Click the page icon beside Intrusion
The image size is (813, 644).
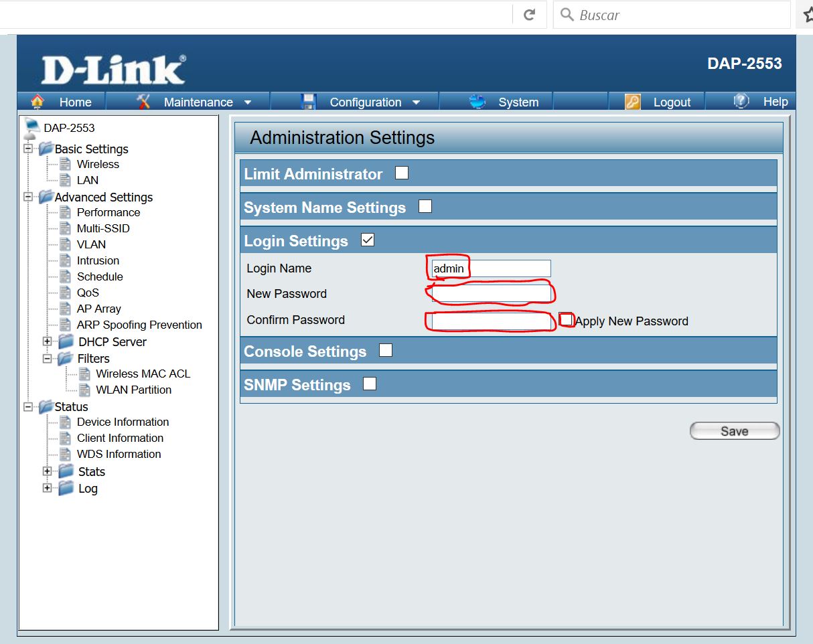(x=65, y=260)
